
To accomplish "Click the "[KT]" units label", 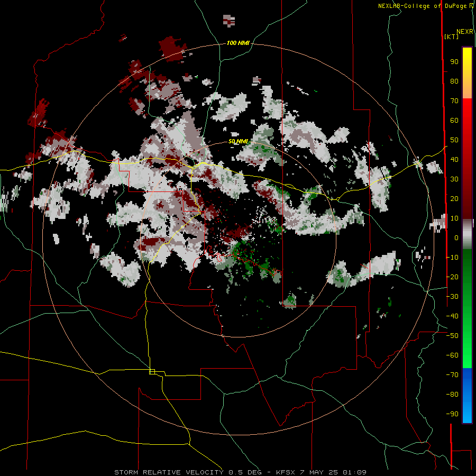I will pyautogui.click(x=452, y=36).
